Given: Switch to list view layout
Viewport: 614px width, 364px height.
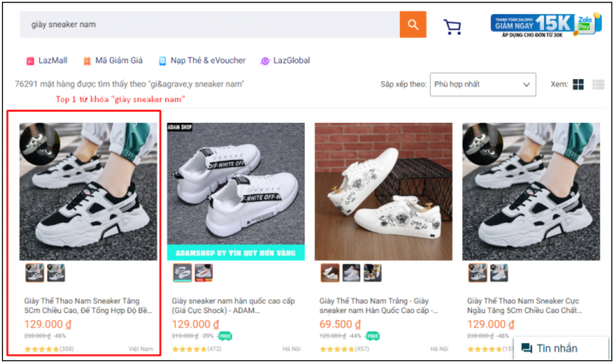Looking at the screenshot, I should [598, 85].
